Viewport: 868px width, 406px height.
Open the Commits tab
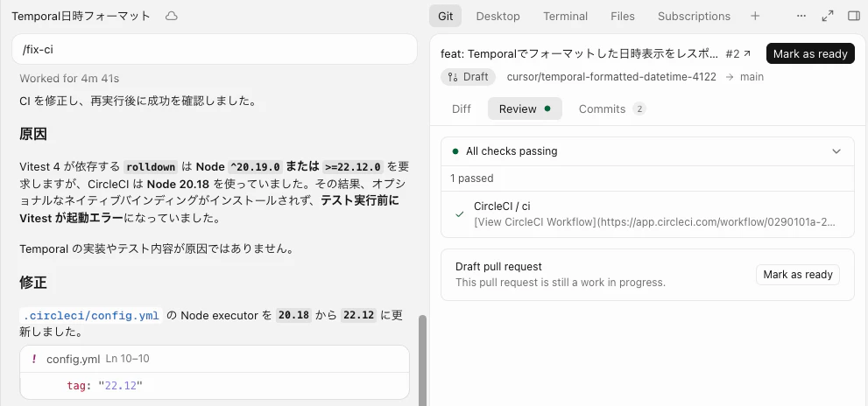coord(611,109)
